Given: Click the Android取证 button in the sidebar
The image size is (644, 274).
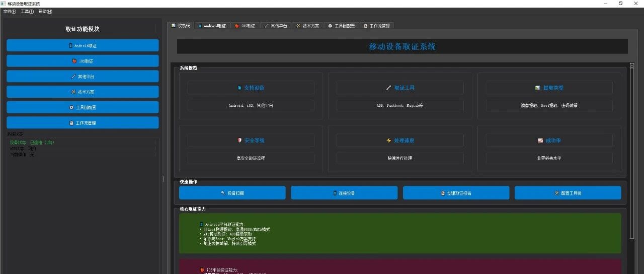Looking at the screenshot, I should (83, 45).
